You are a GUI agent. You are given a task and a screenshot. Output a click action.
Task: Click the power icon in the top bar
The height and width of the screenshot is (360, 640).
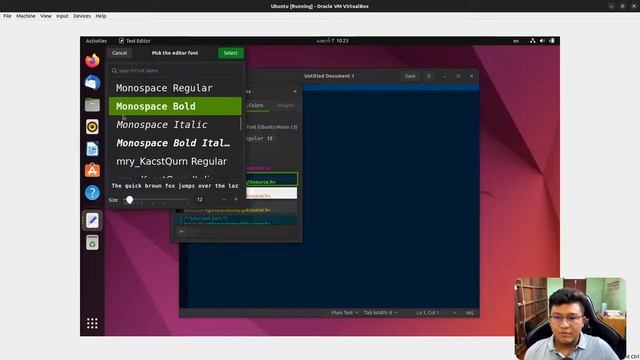pyautogui.click(x=552, y=41)
